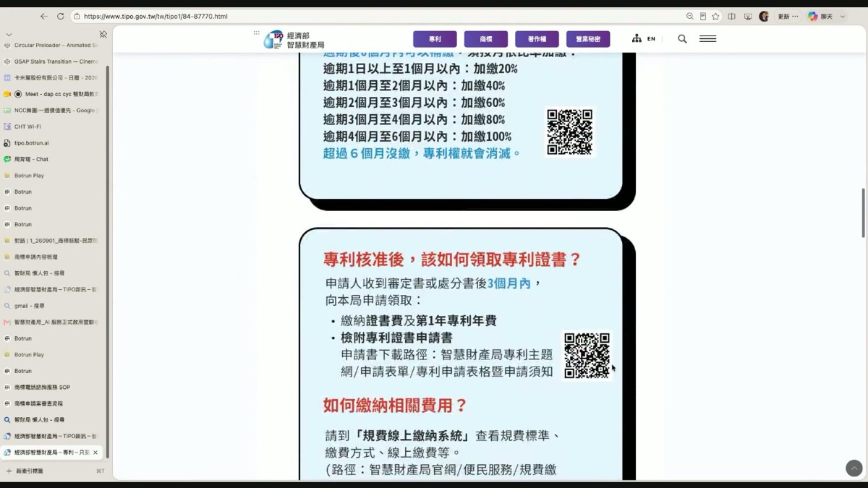
Task: Click text 逾期4個月至6個月以內：加繳100%
Action: (x=417, y=137)
